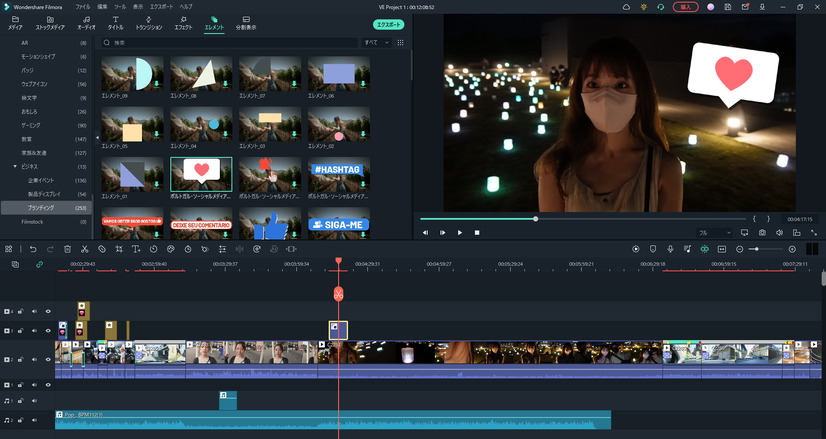Click the Render Preview icon above the timeline
Viewport: 826px width, 439px height.
point(636,249)
